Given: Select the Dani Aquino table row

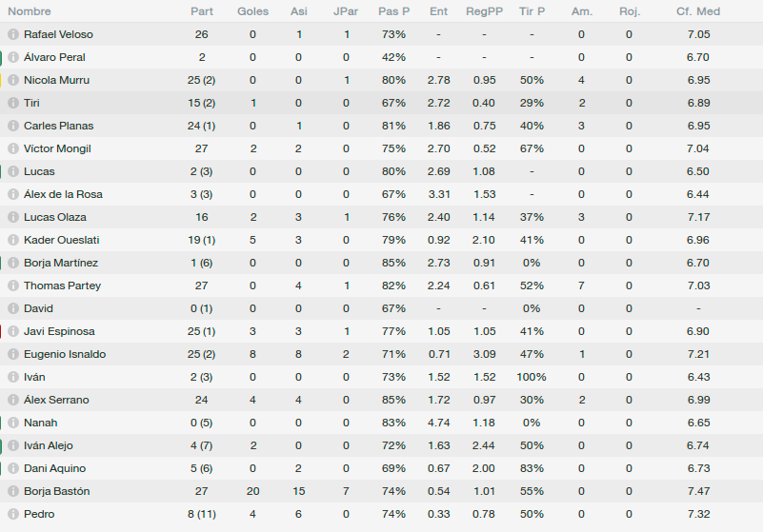Looking at the screenshot, I should click(381, 469).
